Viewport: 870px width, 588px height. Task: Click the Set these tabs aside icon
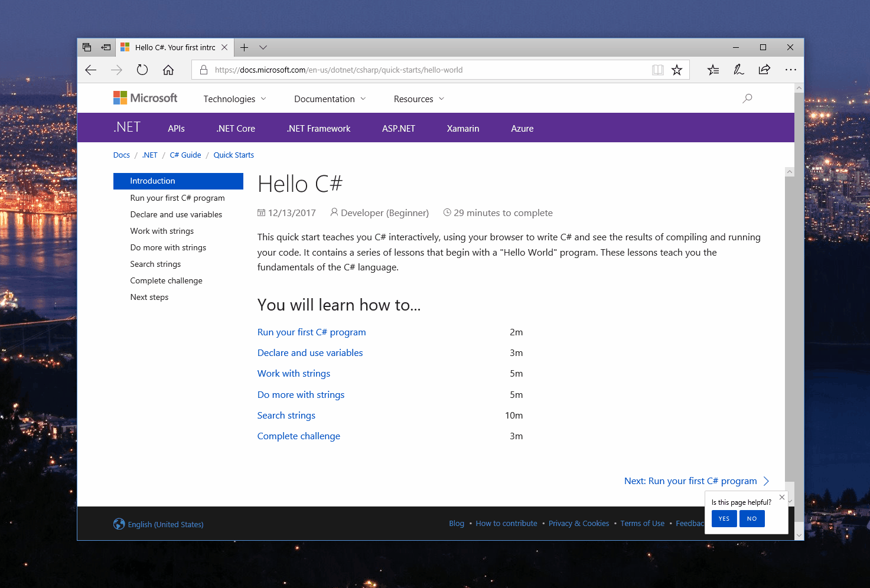[x=106, y=47]
